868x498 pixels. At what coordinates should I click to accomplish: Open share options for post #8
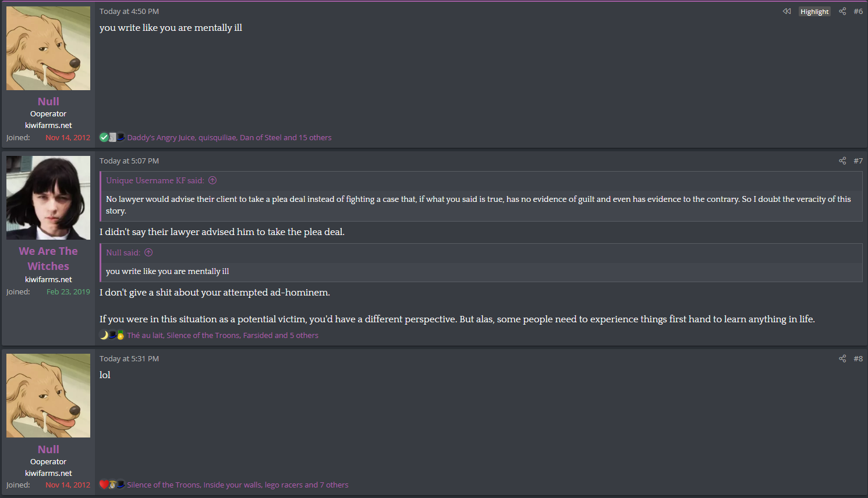(x=842, y=358)
